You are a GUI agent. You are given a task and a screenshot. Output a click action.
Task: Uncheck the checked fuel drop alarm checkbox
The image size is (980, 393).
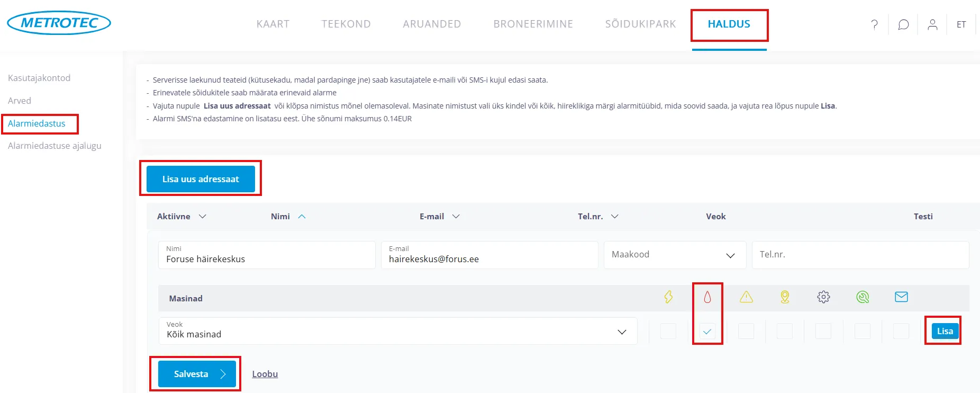point(707,332)
